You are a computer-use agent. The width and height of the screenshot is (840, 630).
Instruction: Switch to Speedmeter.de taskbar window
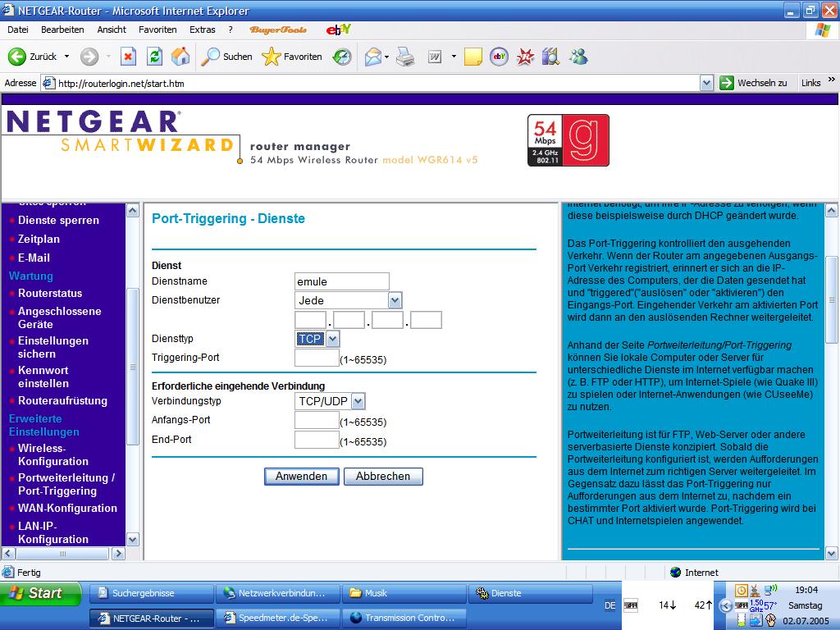click(278, 618)
